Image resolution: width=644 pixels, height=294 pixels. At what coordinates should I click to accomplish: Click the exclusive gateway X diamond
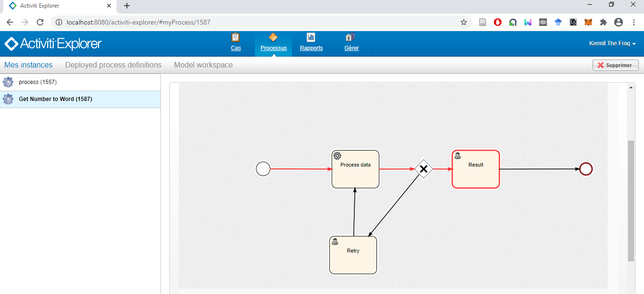423,169
